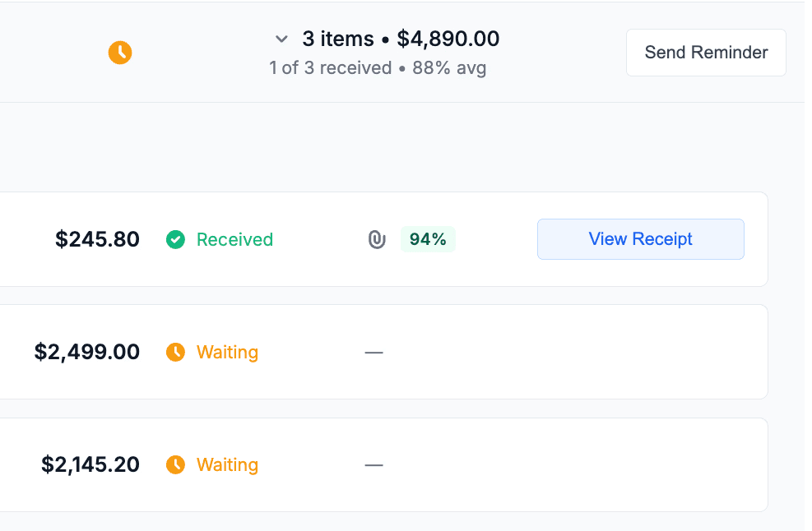Click the waiting clock icon for $2,499.00

tap(175, 353)
